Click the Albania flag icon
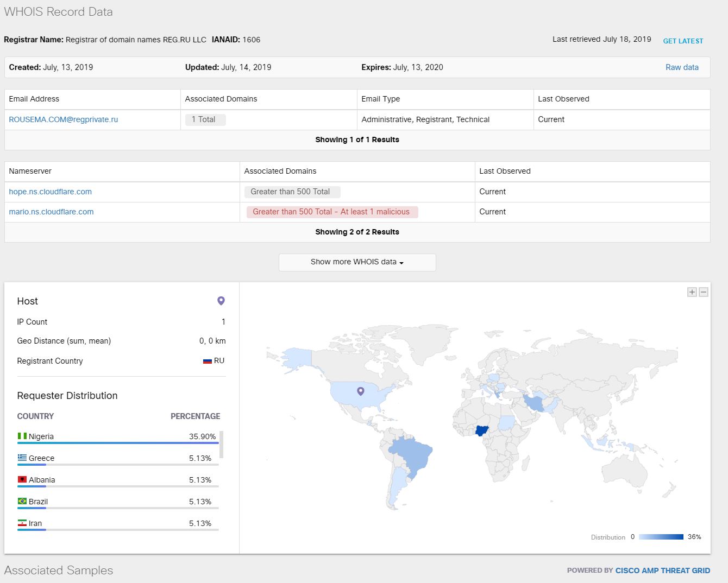Screen dimensions: 728x583 (22, 479)
